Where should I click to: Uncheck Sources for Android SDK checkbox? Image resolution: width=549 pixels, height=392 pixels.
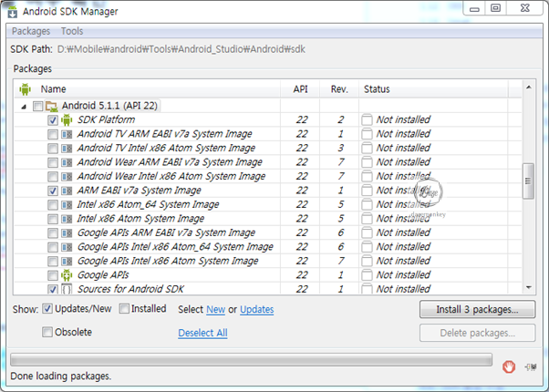(x=53, y=290)
